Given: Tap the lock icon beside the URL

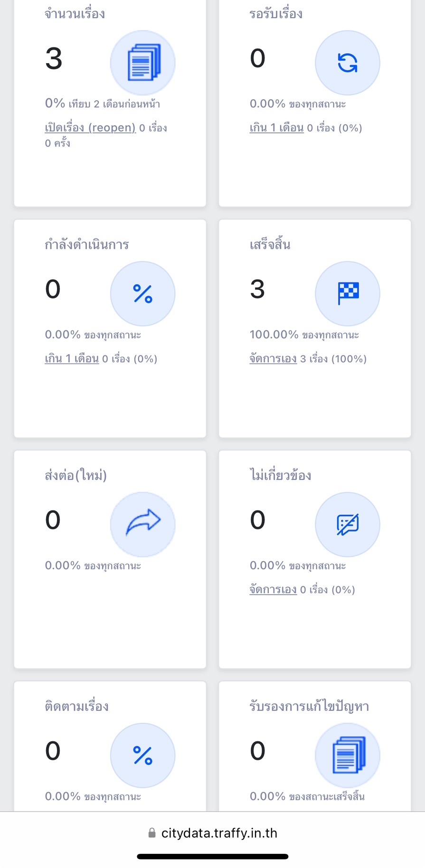Looking at the screenshot, I should (x=152, y=833).
